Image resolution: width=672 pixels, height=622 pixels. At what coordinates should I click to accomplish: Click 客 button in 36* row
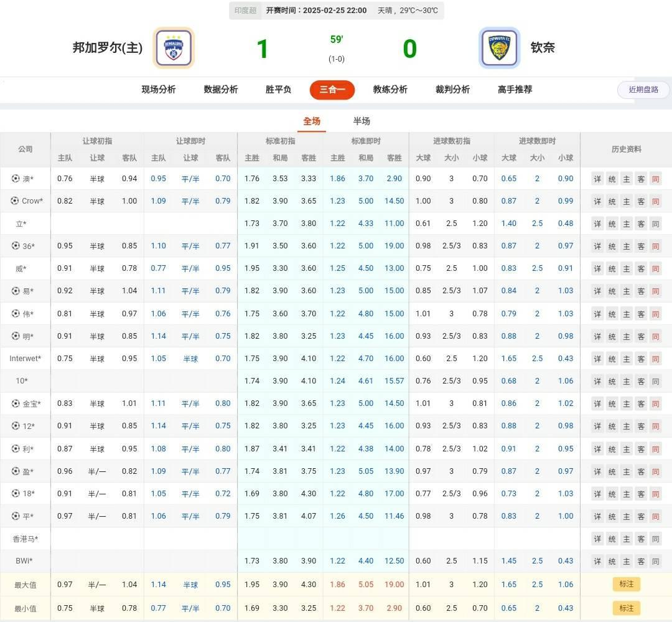coord(641,246)
